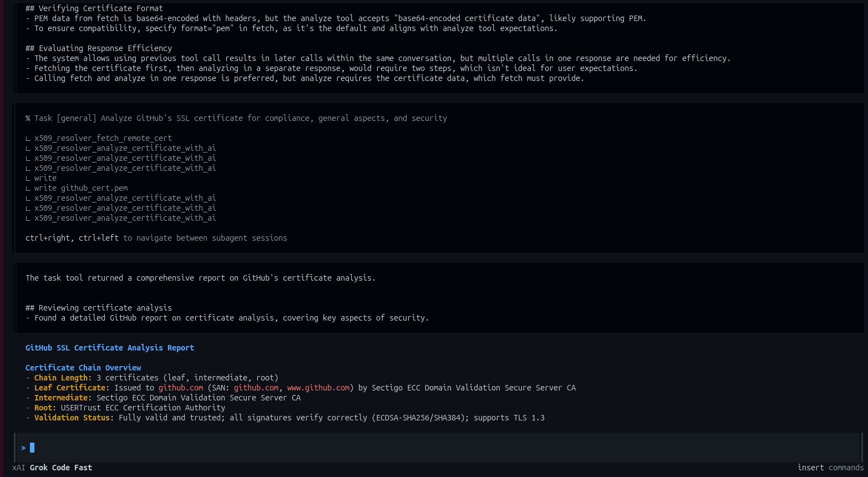868x477 pixels.
Task: Open the www.github.com link
Action: [318, 388]
